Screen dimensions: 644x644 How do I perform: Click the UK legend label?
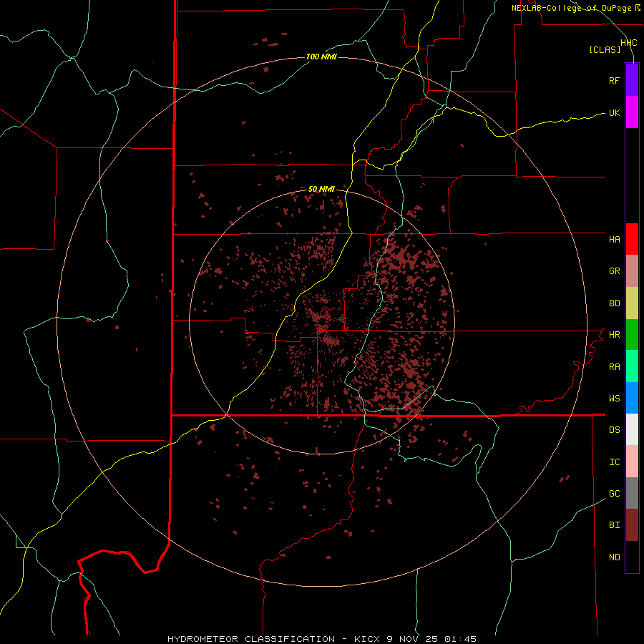(x=614, y=112)
